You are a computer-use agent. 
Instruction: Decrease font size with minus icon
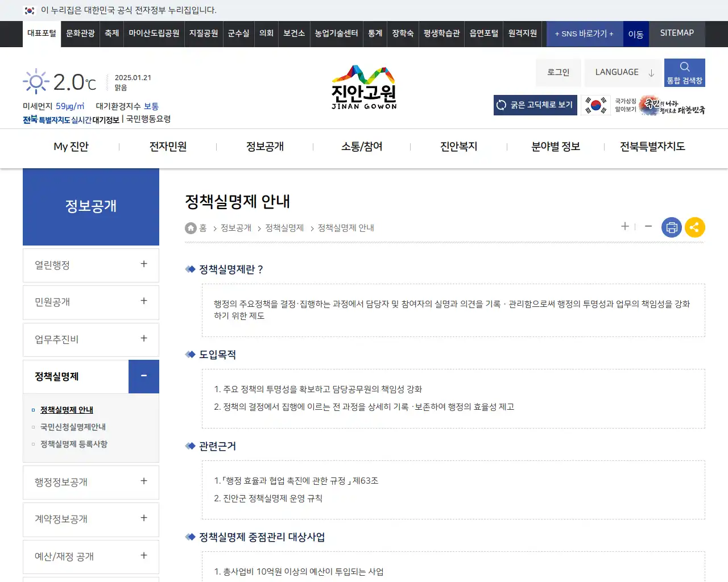point(648,227)
